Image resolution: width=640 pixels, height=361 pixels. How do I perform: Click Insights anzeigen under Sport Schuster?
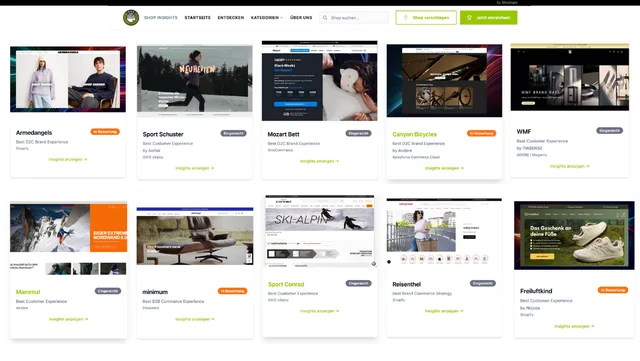[x=195, y=168]
